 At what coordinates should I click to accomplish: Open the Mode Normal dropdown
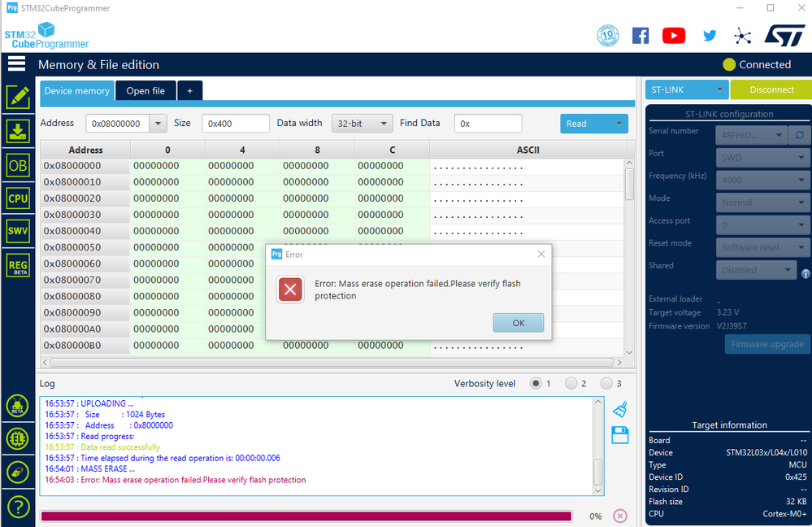pyautogui.click(x=762, y=203)
